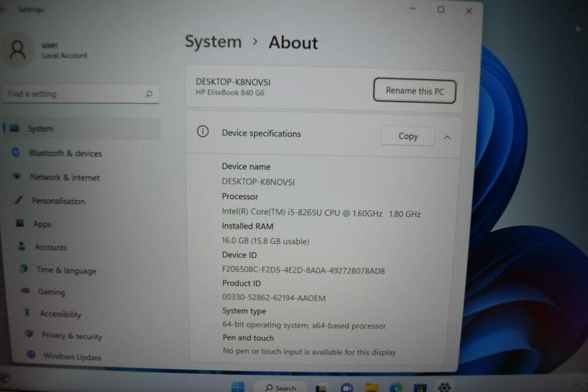
Task: Click the Time & language globe icon
Action: [x=24, y=269]
